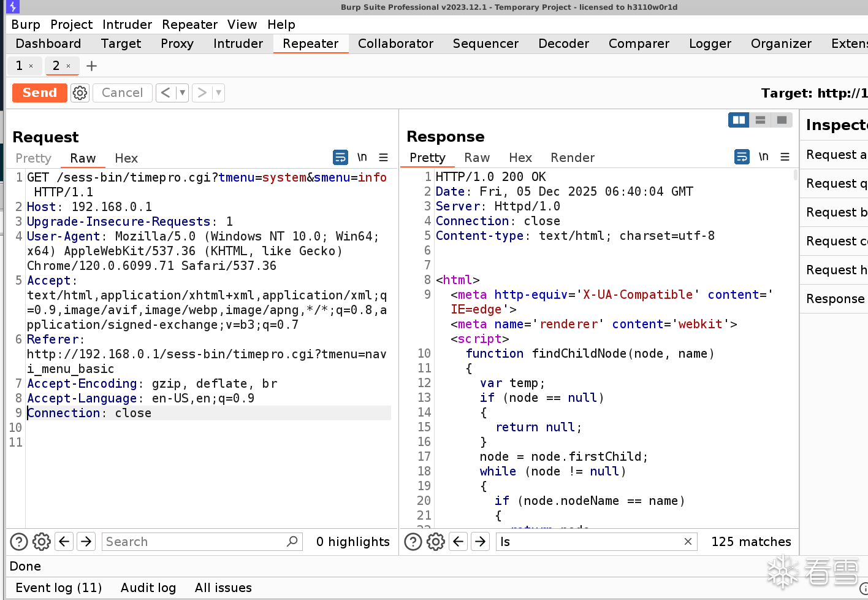Image resolution: width=868 pixels, height=600 pixels.
Task: Open Response search help icon
Action: 414,542
